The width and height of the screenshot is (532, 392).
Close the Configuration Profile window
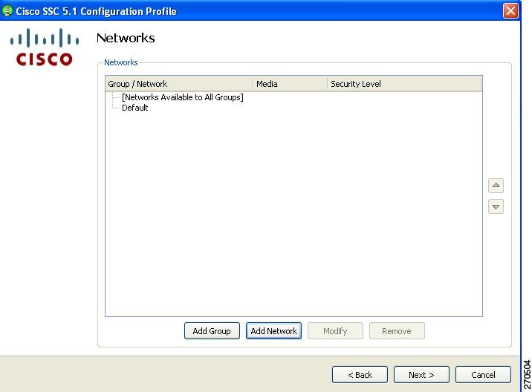[x=510, y=11]
